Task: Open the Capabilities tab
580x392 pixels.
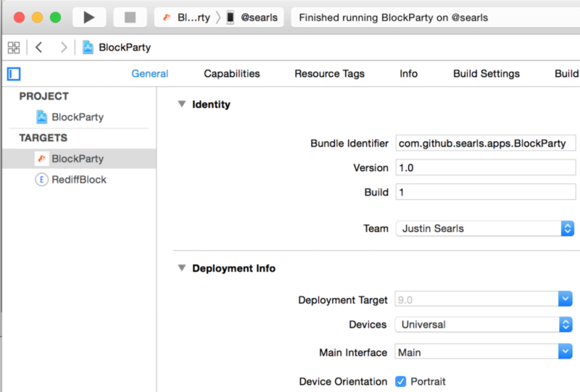Action: (232, 74)
